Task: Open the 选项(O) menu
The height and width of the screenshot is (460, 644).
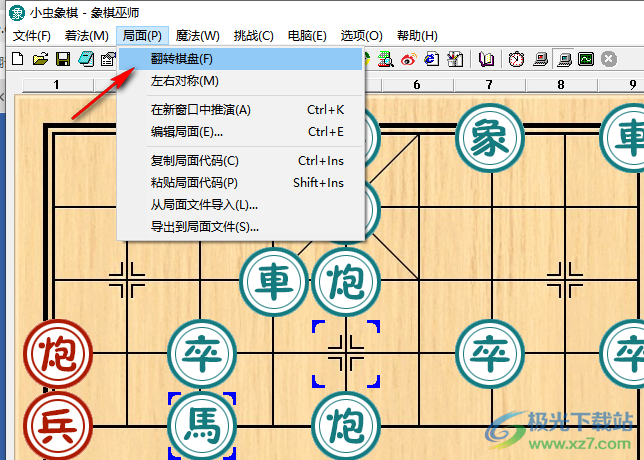Action: pos(361,36)
